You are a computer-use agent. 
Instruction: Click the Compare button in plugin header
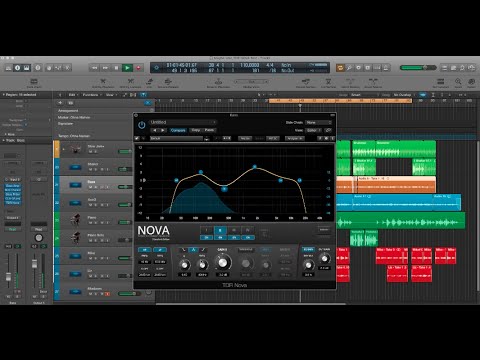(178, 130)
